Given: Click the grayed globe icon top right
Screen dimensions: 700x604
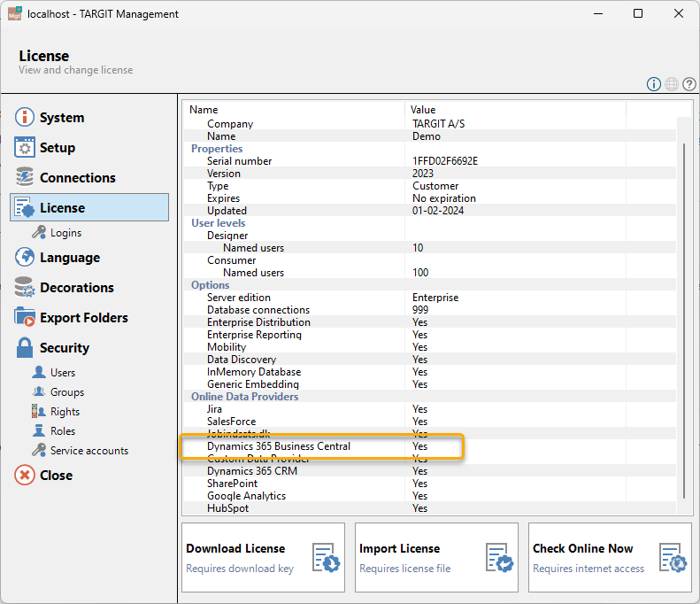Looking at the screenshot, I should (672, 84).
